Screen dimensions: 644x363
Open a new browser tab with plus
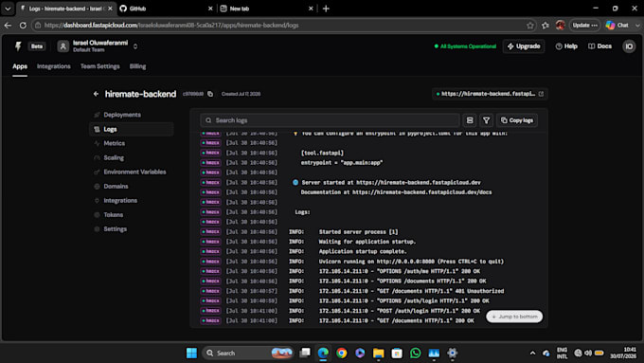click(326, 9)
